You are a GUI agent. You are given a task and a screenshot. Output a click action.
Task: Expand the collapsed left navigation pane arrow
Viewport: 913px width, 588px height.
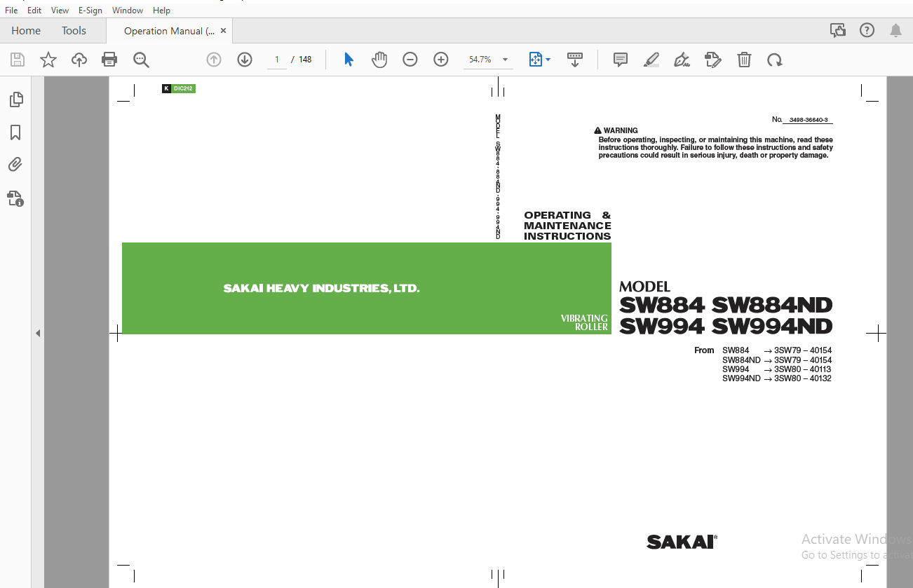click(x=38, y=333)
